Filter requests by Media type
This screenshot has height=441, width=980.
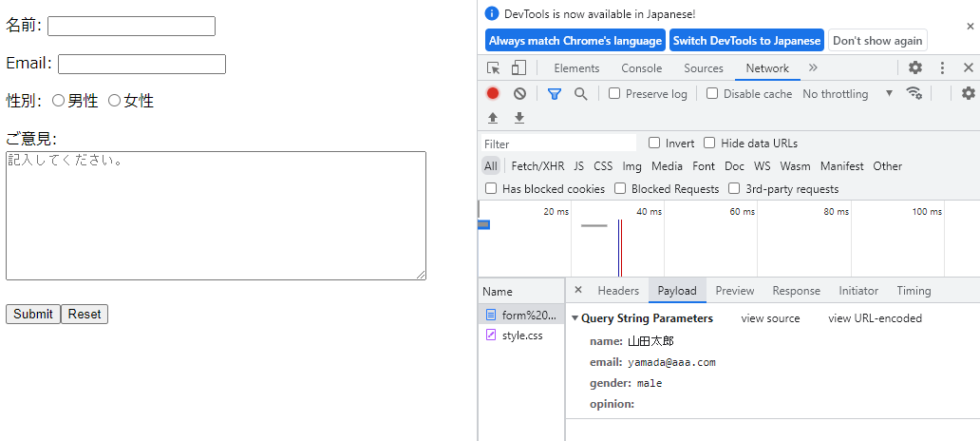coord(667,165)
